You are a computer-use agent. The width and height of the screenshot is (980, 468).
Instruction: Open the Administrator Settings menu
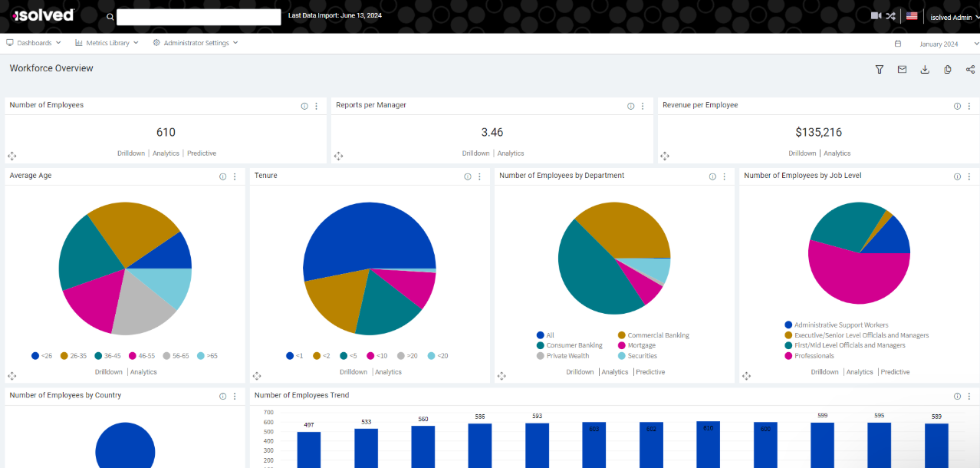click(x=196, y=43)
